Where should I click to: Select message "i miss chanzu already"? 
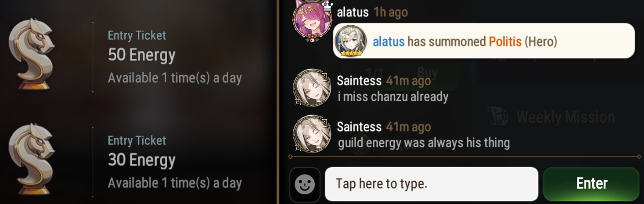[x=393, y=96]
